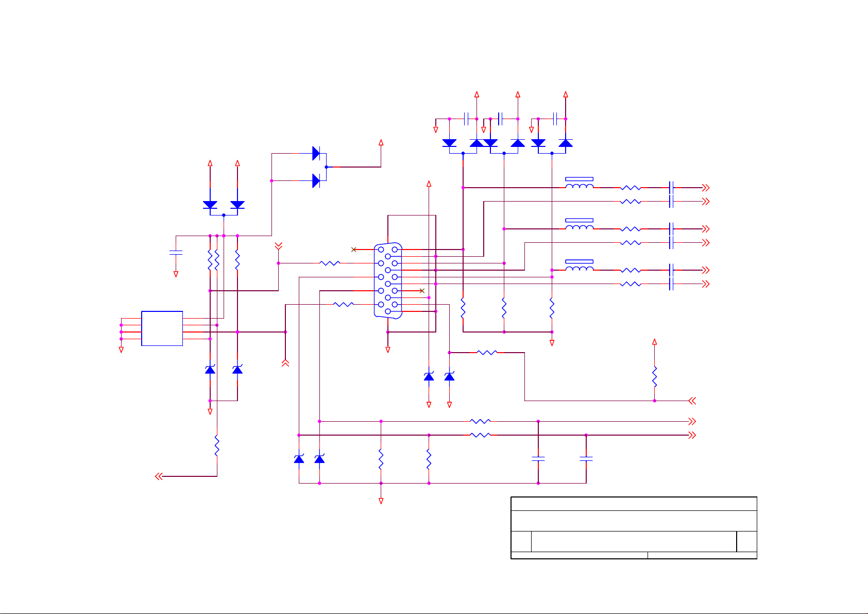Select the upper diode of the side-facing diode pair

coord(316,153)
